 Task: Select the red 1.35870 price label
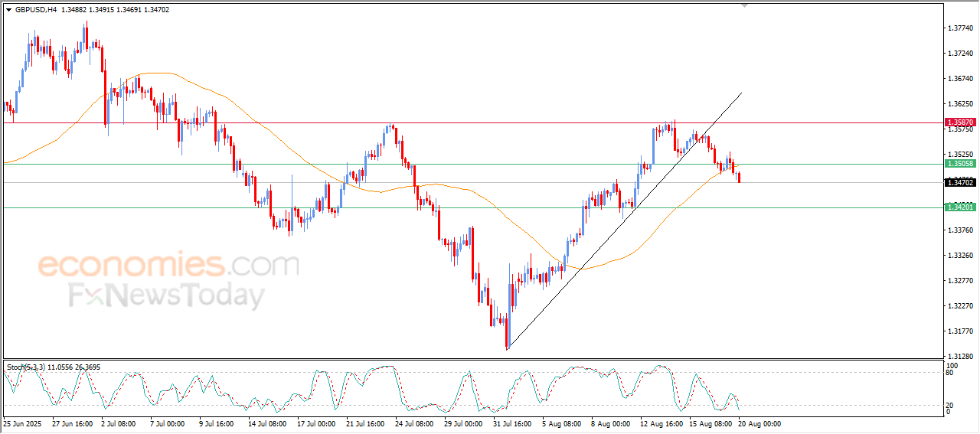coord(960,122)
